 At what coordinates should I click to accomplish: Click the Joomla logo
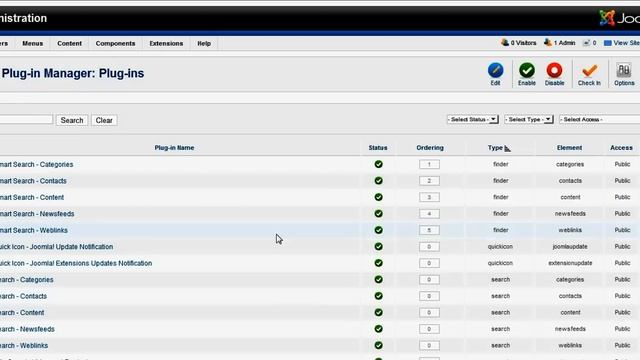(x=619, y=18)
